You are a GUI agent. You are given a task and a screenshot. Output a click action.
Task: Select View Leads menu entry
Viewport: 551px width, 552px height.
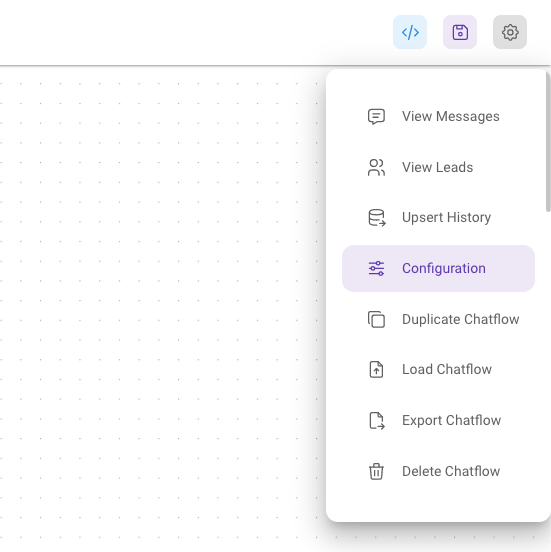(x=438, y=167)
